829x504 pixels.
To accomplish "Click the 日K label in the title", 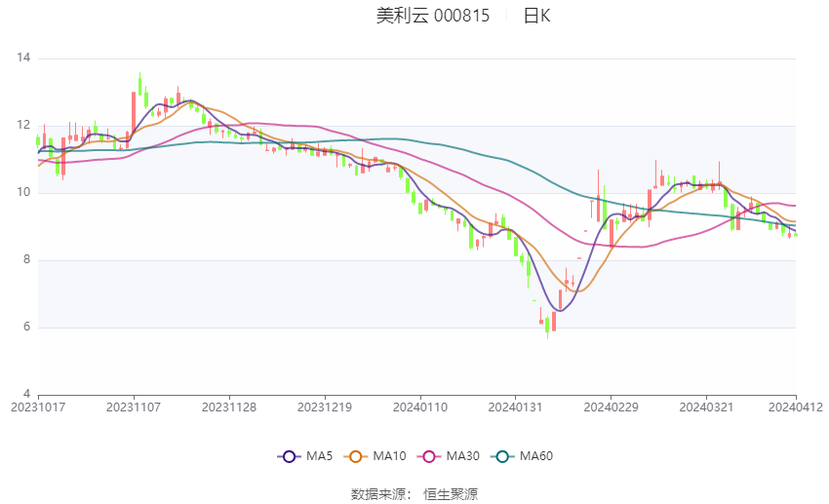I will pyautogui.click(x=536, y=16).
